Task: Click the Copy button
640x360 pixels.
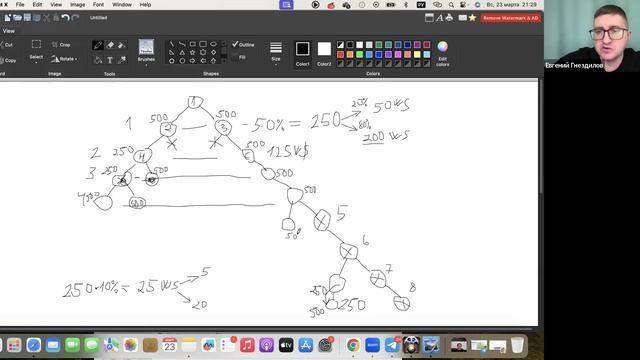Action: coord(8,60)
